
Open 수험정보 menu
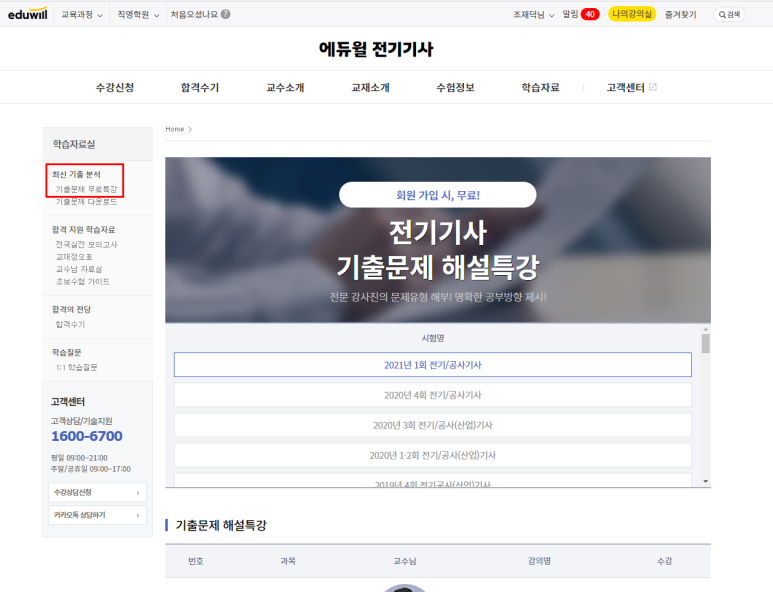pyautogui.click(x=455, y=87)
